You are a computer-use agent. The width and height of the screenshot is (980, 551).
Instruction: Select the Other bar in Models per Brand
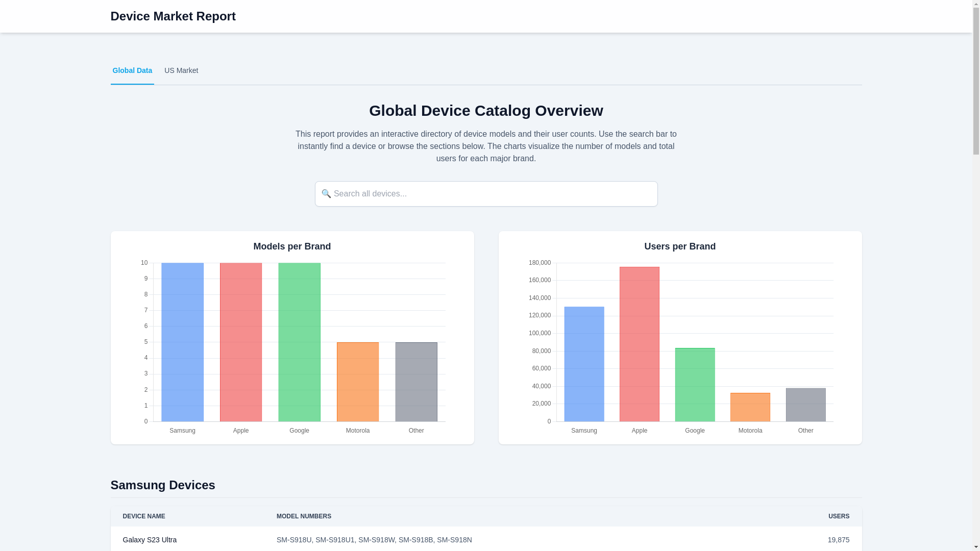(x=416, y=382)
